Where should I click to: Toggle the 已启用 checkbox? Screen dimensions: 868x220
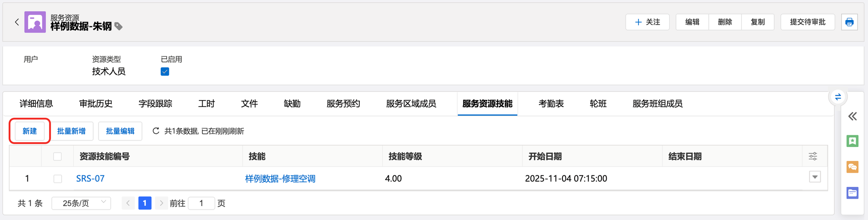click(x=165, y=72)
